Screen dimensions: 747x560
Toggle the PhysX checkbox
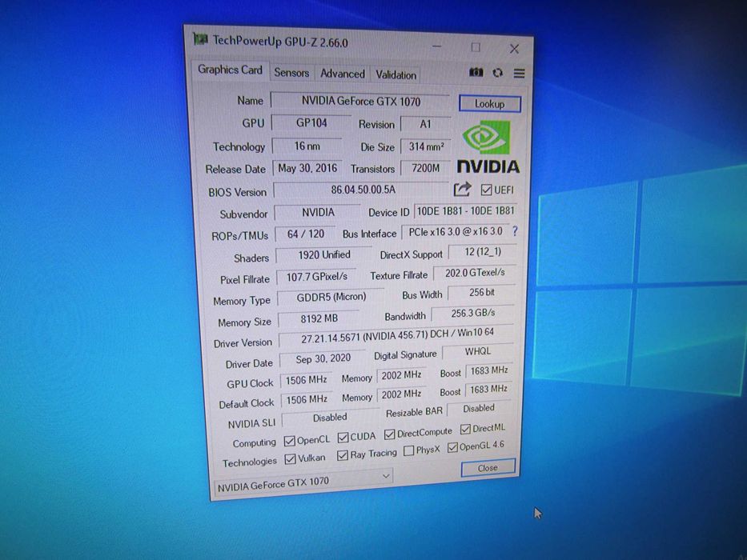pyautogui.click(x=409, y=451)
